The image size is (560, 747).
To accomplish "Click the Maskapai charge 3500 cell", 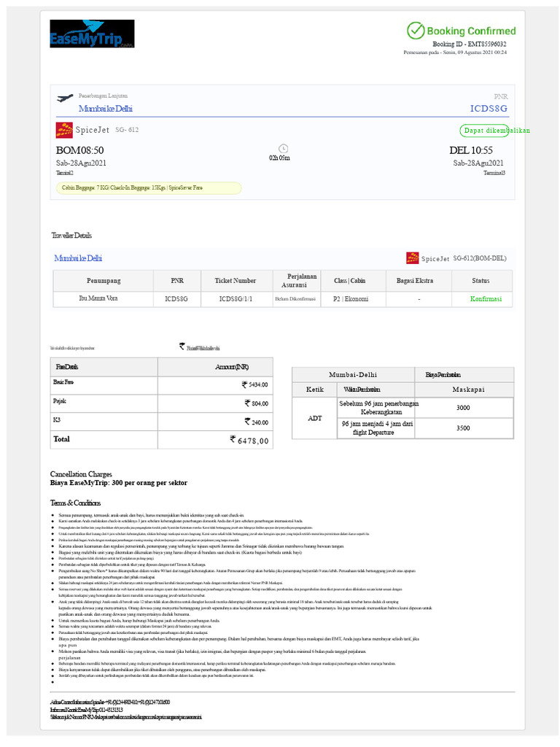I will point(464,427).
